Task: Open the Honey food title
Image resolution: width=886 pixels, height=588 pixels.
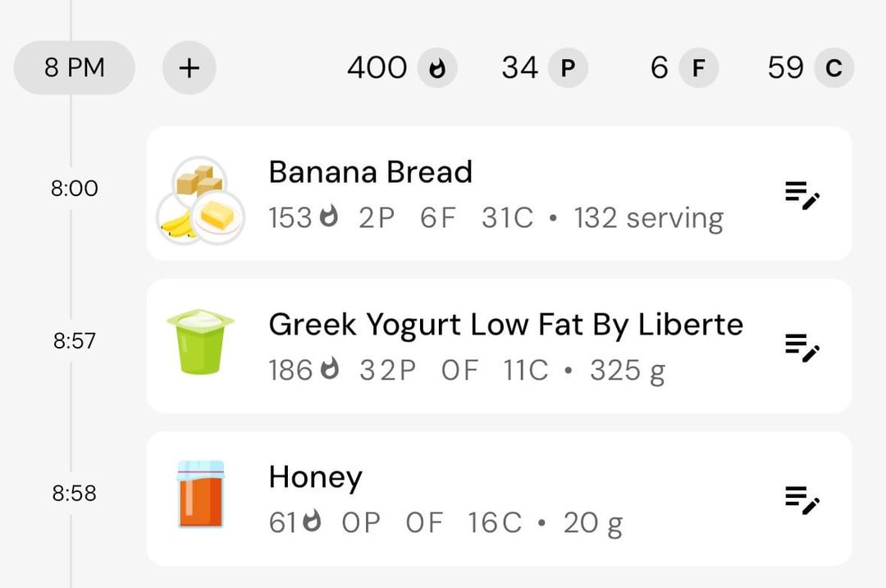Action: click(315, 478)
